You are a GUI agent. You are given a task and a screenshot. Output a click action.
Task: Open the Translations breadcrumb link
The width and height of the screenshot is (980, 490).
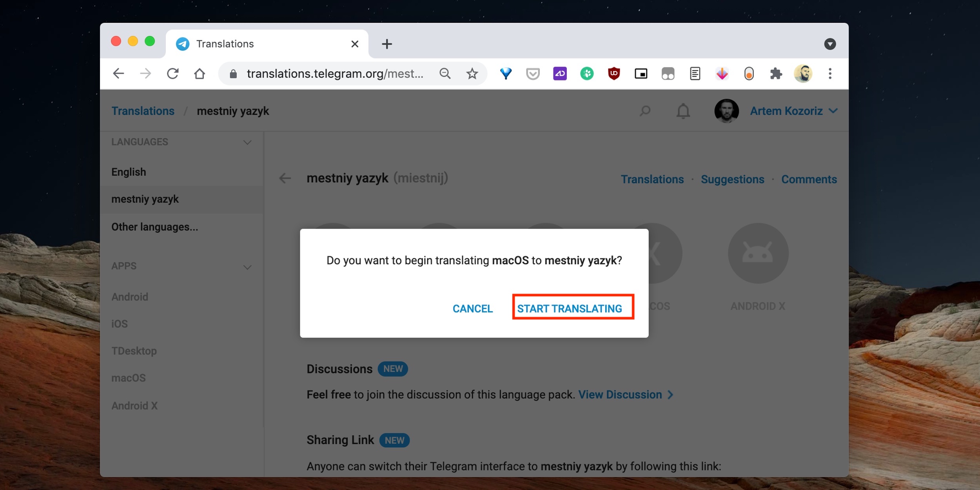pyautogui.click(x=143, y=111)
